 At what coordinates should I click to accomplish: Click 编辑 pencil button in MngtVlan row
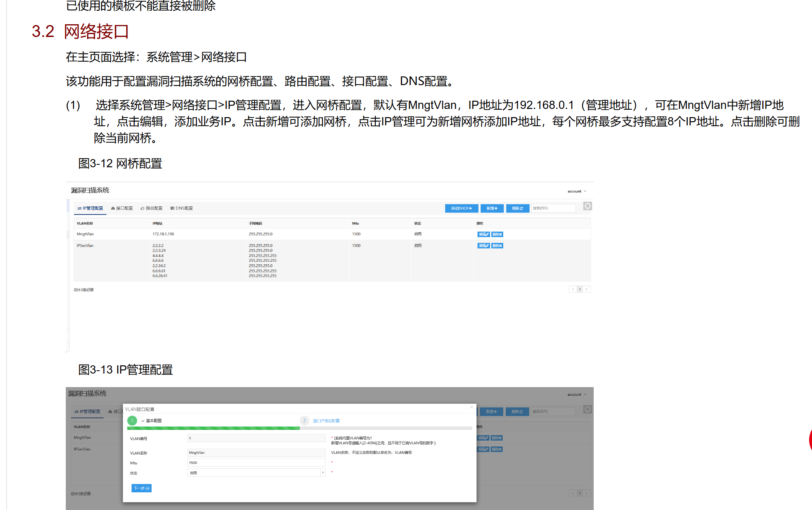(483, 234)
